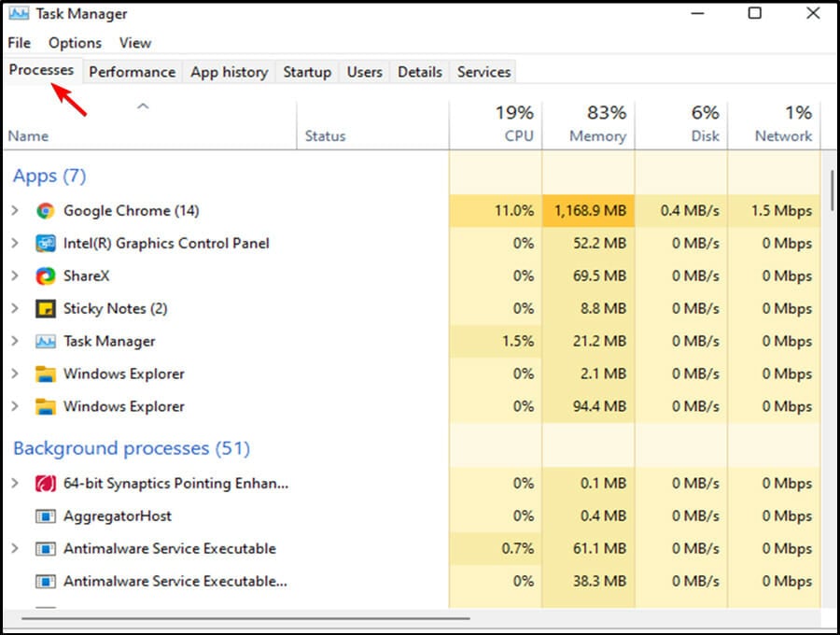This screenshot has width=840, height=635.
Task: Click the Intel Graphics Control Panel icon
Action: click(x=45, y=244)
